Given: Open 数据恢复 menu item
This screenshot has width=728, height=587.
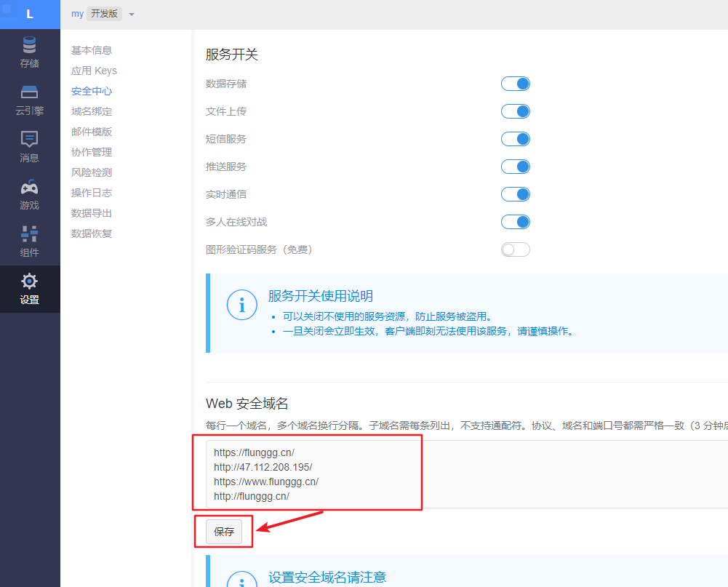Looking at the screenshot, I should 92,233.
